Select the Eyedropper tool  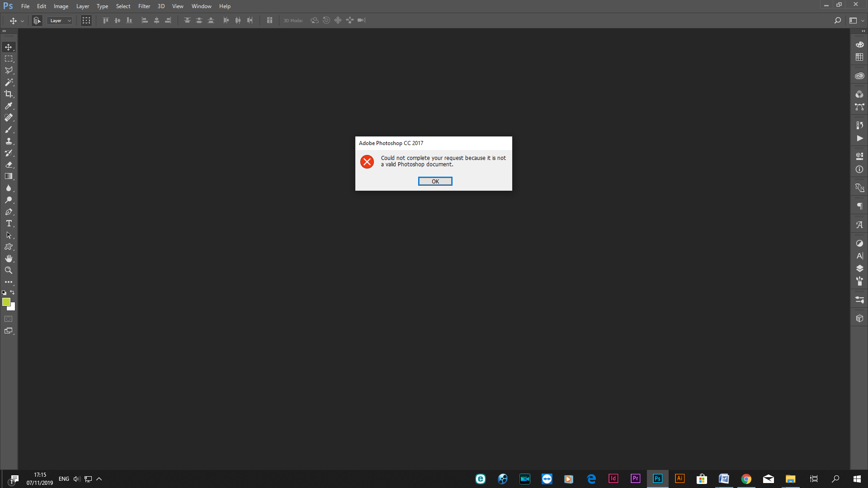coord(9,106)
